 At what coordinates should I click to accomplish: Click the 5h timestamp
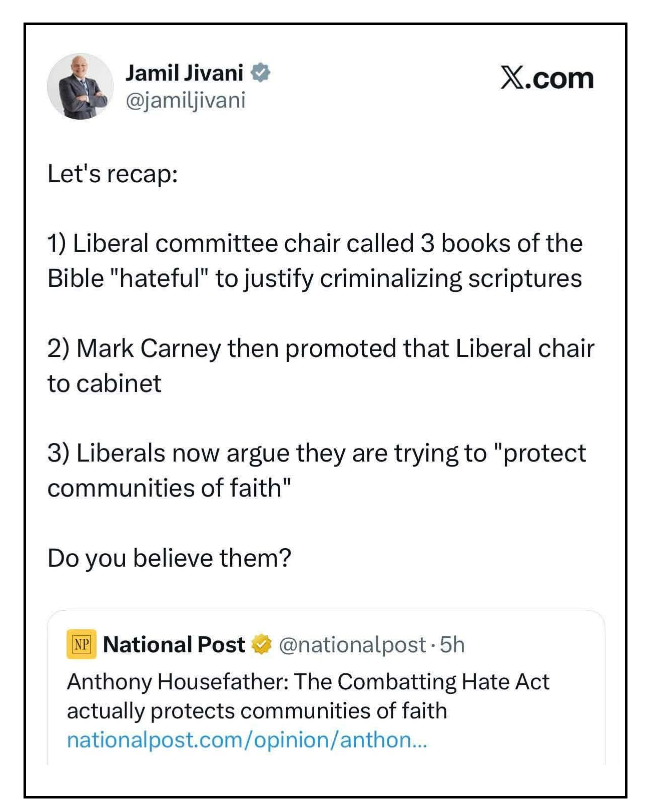(x=452, y=645)
